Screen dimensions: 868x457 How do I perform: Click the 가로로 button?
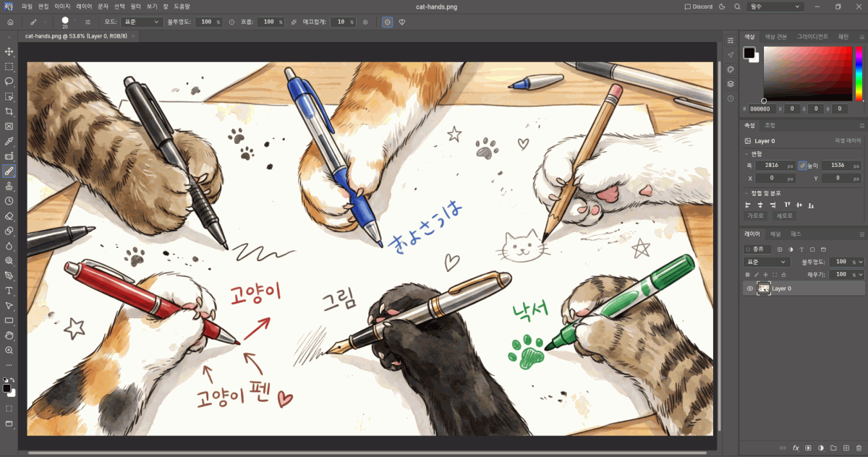pos(755,215)
